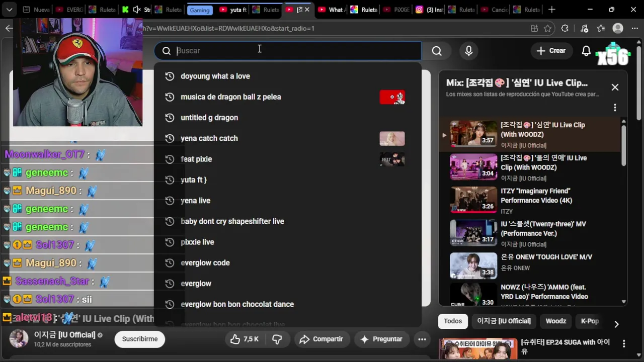Screen dimensions: 644x362
Task: Open options for SUGA EP.24 video
Action: pyautogui.click(x=624, y=344)
